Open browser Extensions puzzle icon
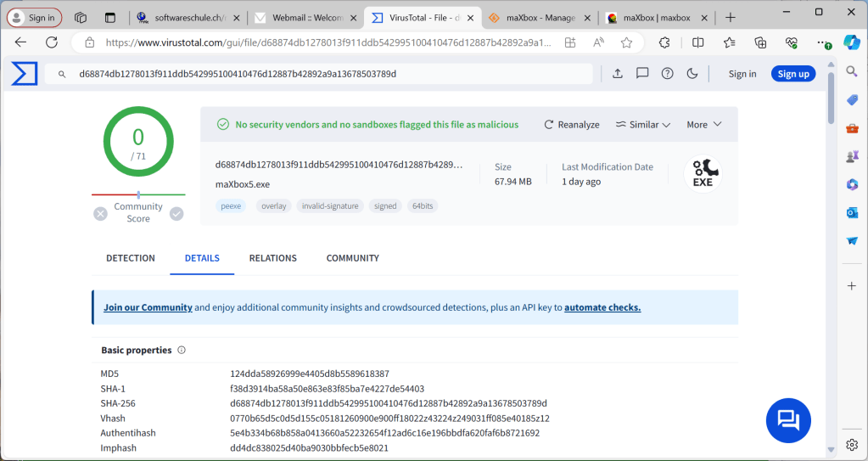The width and height of the screenshot is (868, 461). click(x=664, y=42)
